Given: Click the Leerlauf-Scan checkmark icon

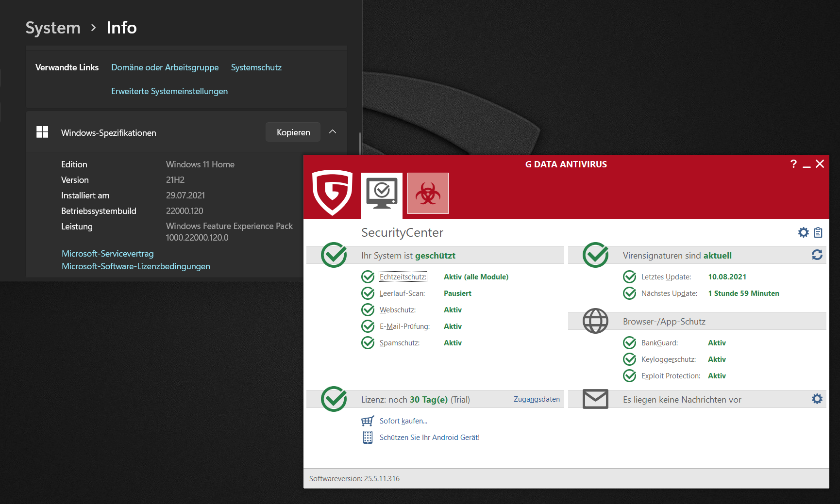Looking at the screenshot, I should coord(368,293).
